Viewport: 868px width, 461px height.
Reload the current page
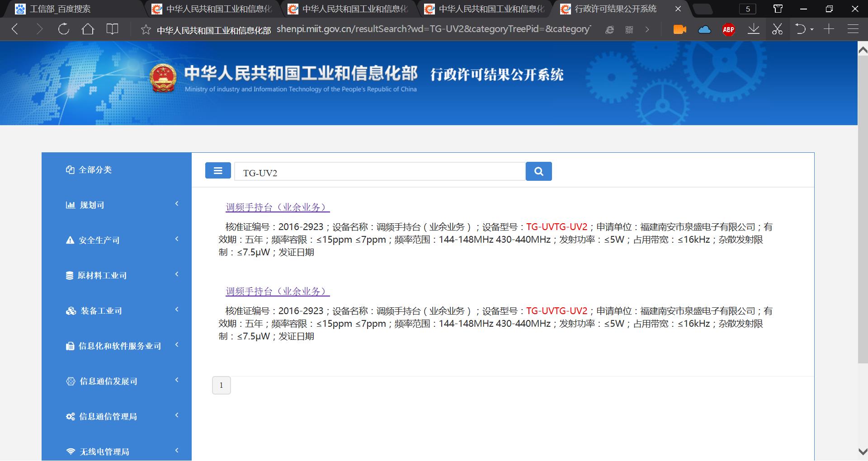(64, 29)
